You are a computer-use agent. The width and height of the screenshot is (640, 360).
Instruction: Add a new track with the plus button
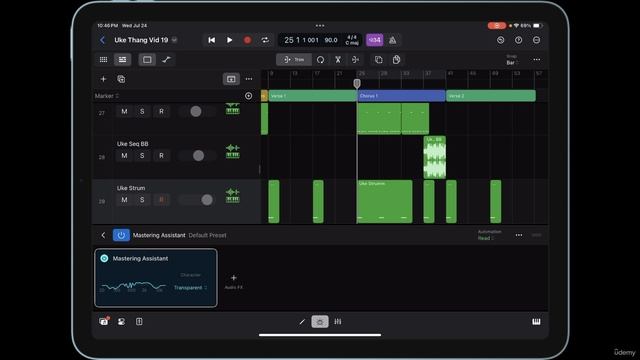click(x=103, y=79)
